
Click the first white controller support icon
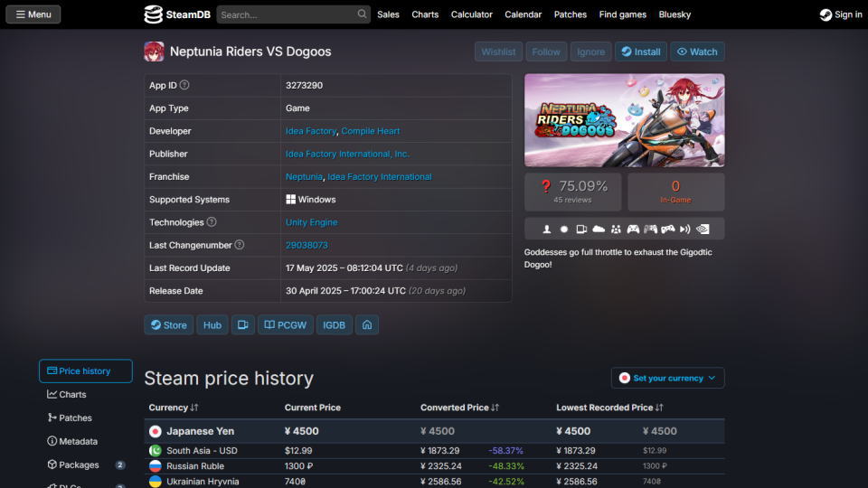coord(633,229)
